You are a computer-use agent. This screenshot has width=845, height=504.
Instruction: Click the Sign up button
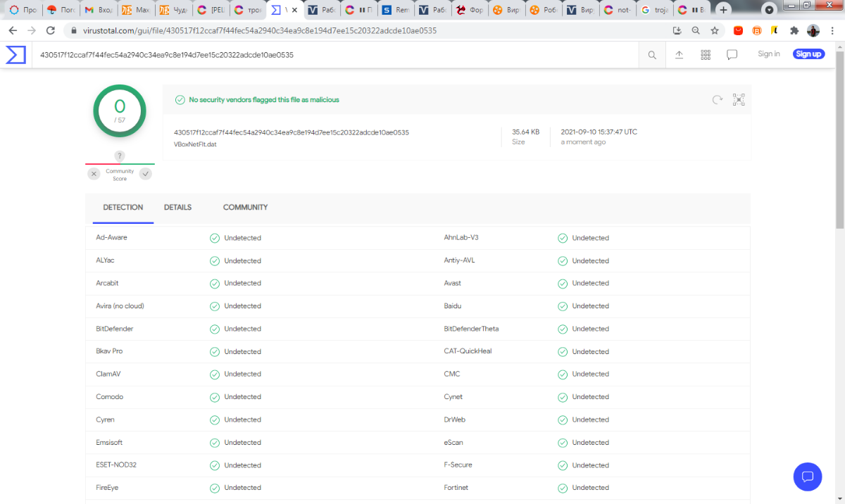[x=808, y=54]
